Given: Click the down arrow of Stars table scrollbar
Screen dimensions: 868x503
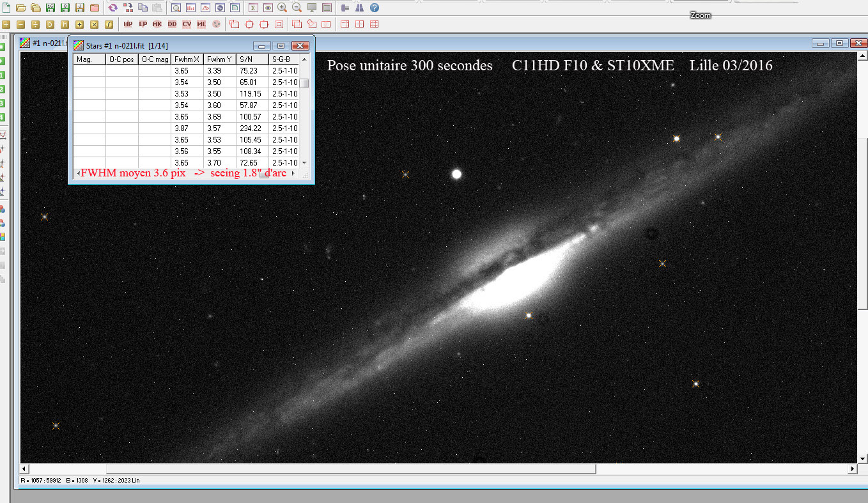Looking at the screenshot, I should click(305, 163).
